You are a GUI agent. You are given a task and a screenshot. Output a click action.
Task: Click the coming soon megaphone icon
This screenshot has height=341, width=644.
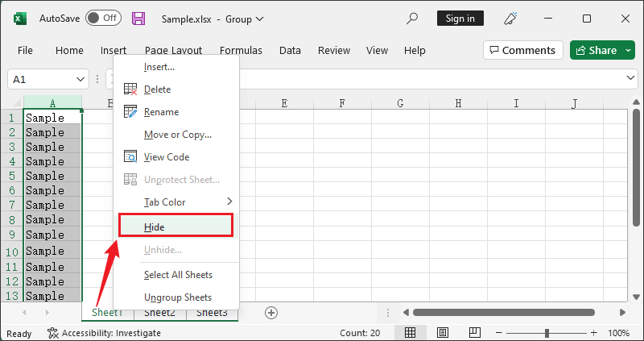tap(510, 19)
